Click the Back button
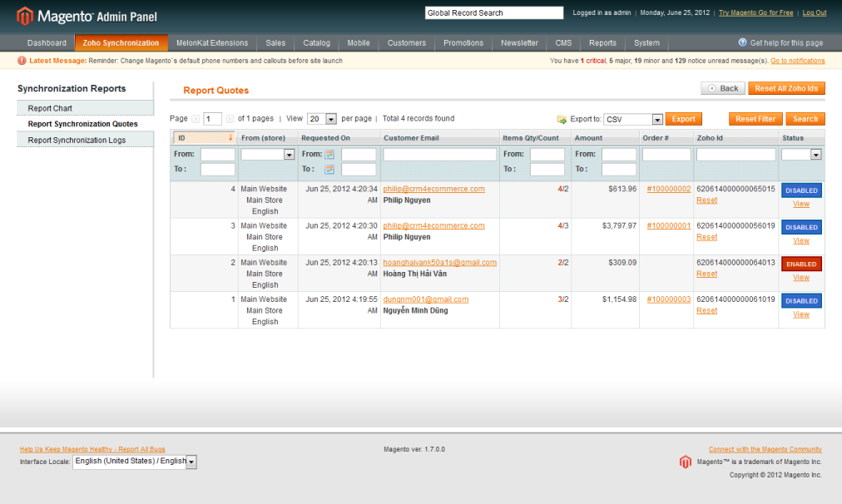 [x=723, y=88]
